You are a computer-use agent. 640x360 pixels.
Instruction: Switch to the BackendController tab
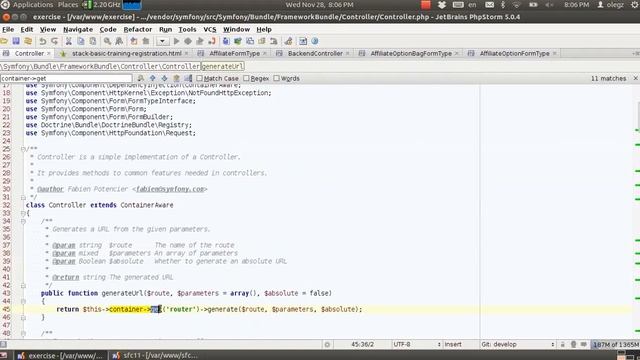tap(315, 53)
